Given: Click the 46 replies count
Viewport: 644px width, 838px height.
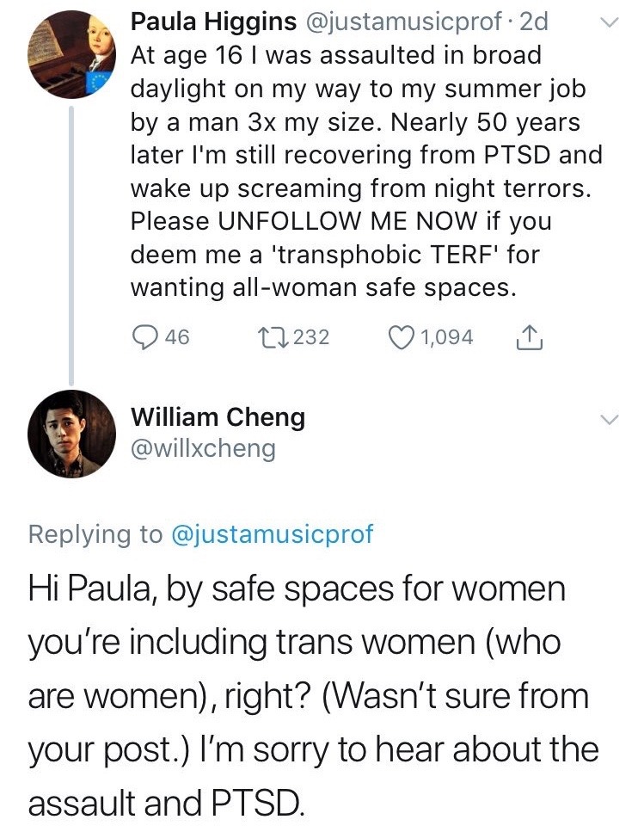Looking at the screenshot, I should [x=176, y=336].
